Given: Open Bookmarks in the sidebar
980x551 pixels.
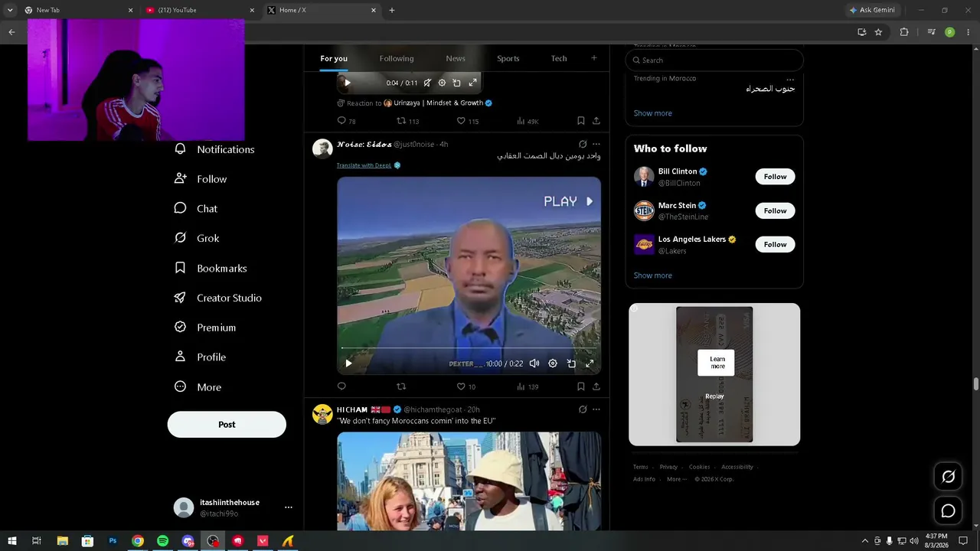Looking at the screenshot, I should click(x=211, y=268).
